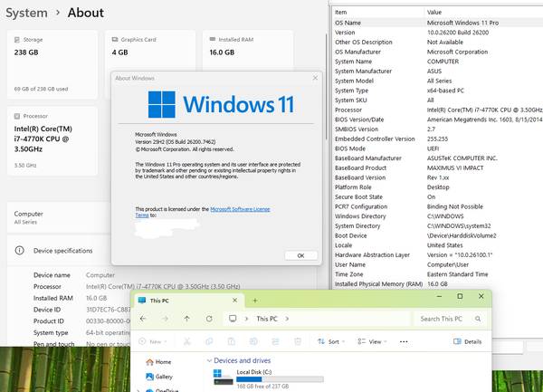Refresh the This PC folder view
This screenshot has height=392, width=543.
(208, 319)
